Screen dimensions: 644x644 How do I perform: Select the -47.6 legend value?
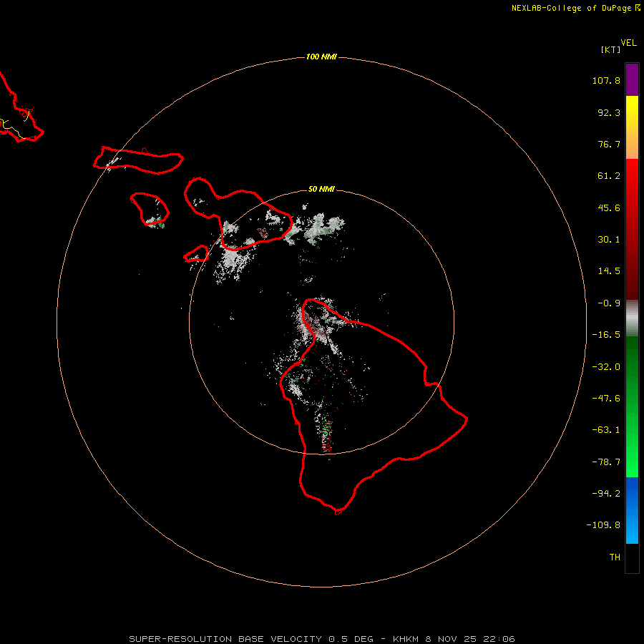[x=606, y=399]
